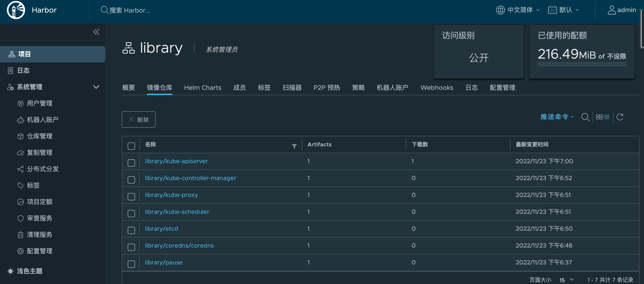Check the library/kube-proxy row checkbox
The height and width of the screenshot is (284, 644).
(x=131, y=196)
